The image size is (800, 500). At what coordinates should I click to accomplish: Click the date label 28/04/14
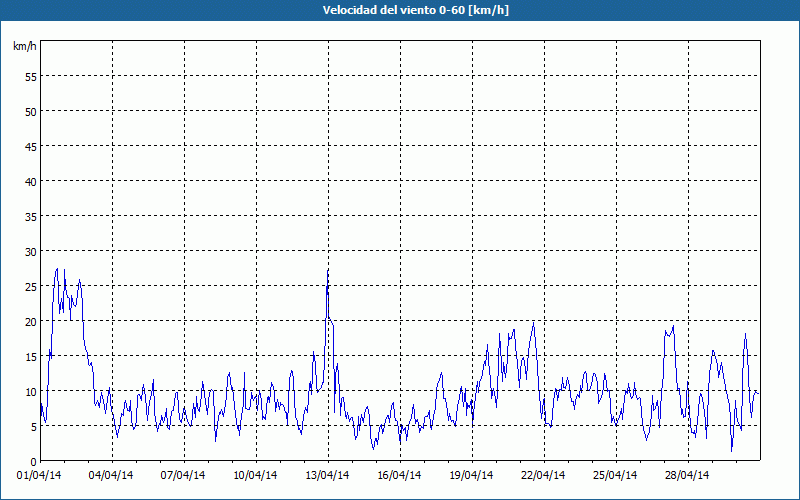coord(687,475)
